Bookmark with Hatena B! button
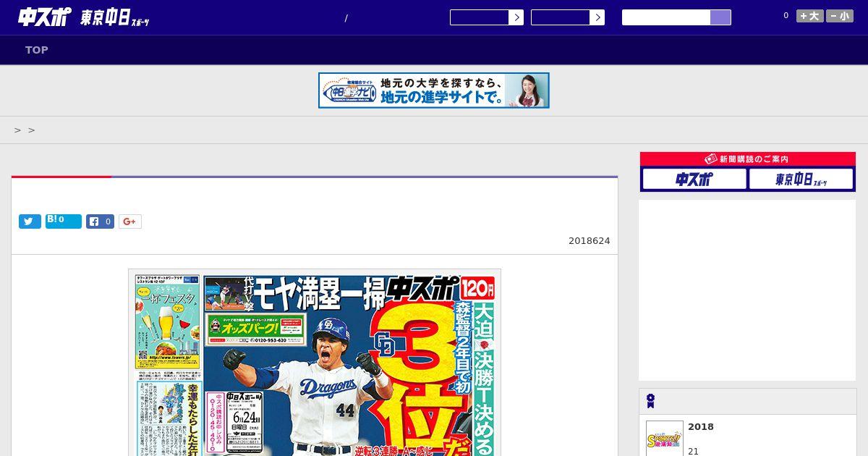The image size is (868, 456). [x=64, y=221]
